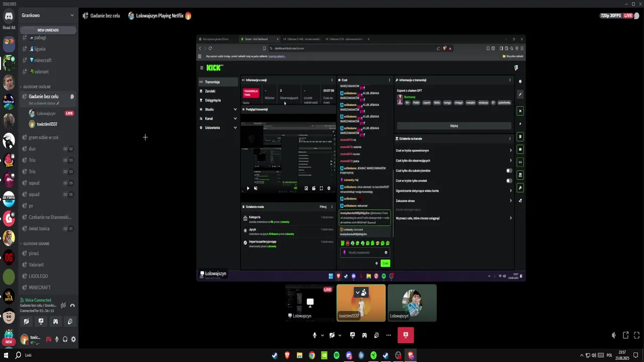Collapse the GŁOSOWE OGÓLNE category
The width and height of the screenshot is (644, 362).
point(36,86)
